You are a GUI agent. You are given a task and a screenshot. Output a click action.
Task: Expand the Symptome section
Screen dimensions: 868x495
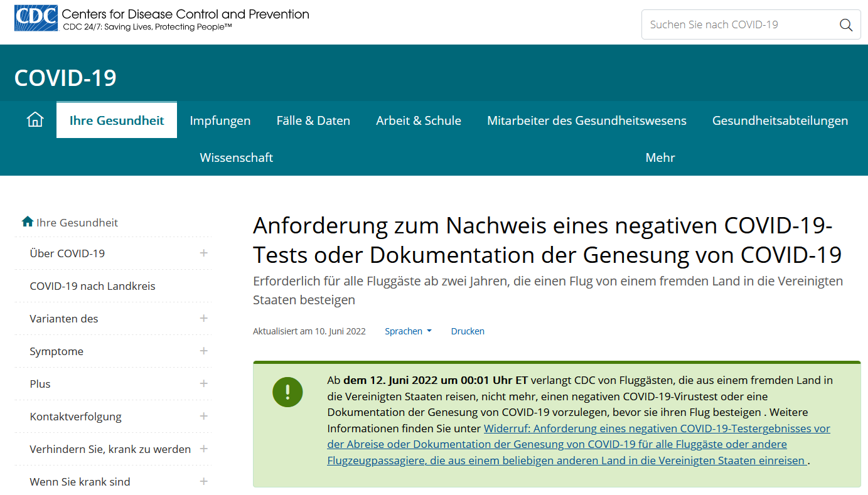203,351
